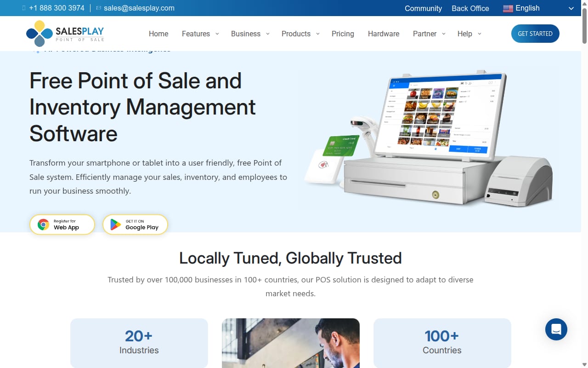Click the Google Play triangle icon

coord(116,224)
